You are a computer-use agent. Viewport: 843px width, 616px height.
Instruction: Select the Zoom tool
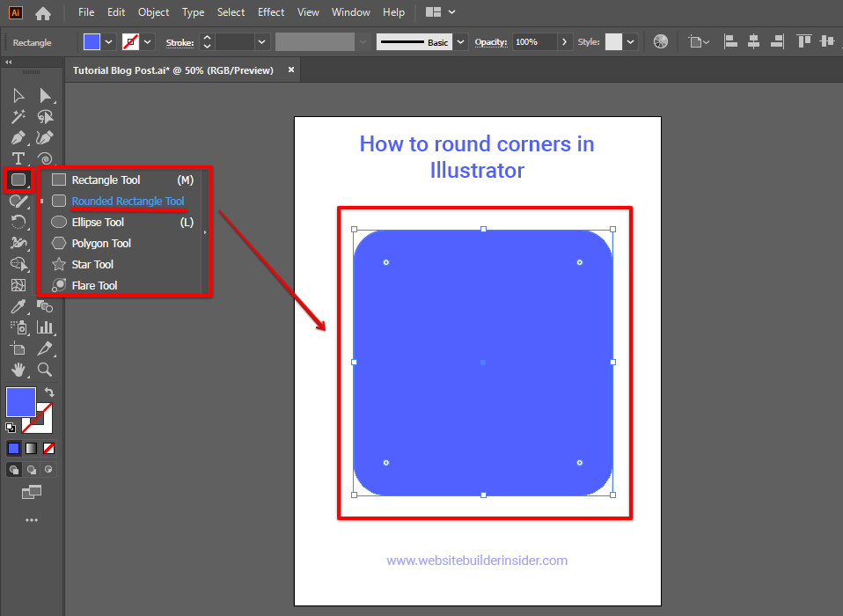pyautogui.click(x=45, y=370)
